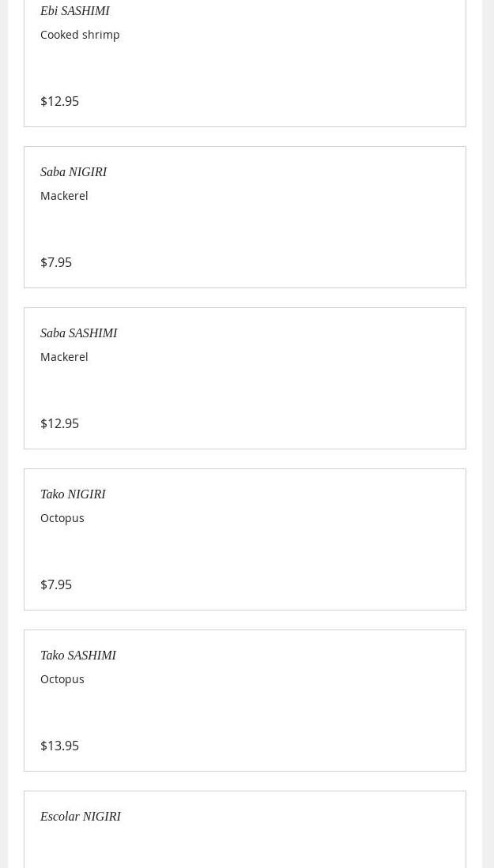Viewport: 494px width, 868px height.
Task: Open the Tako SASHIMI item title
Action: coord(78,656)
